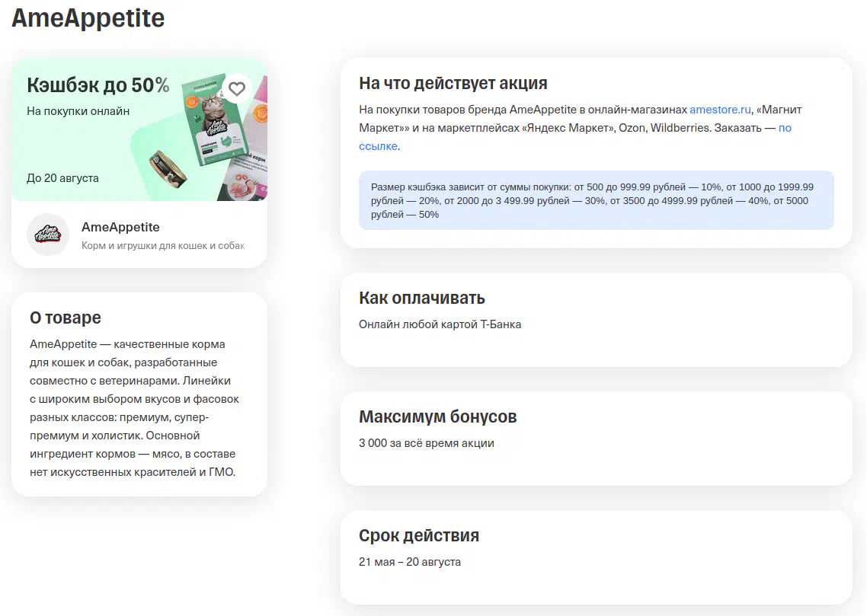
Task: Click the 'На что действует акция' heading
Action: pos(453,83)
